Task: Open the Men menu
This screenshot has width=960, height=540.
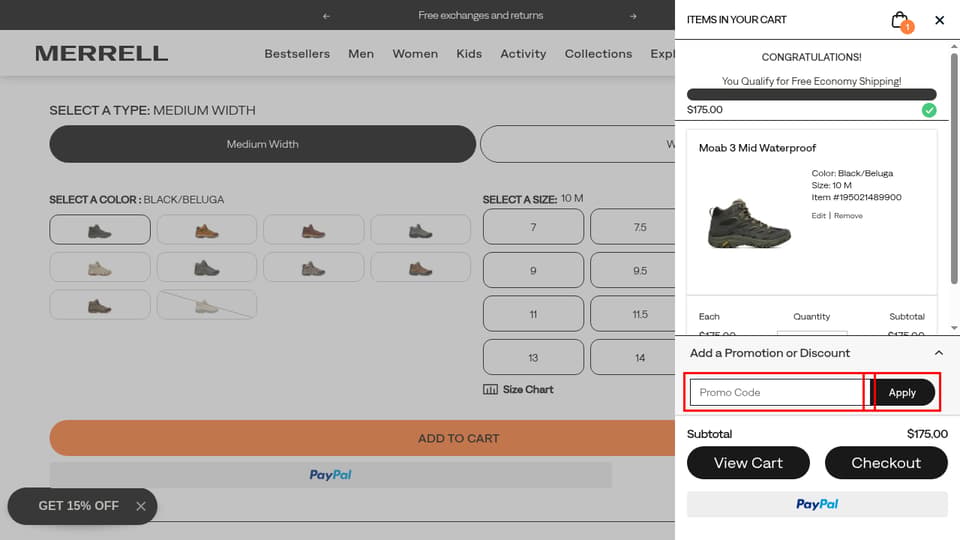Action: [x=361, y=54]
